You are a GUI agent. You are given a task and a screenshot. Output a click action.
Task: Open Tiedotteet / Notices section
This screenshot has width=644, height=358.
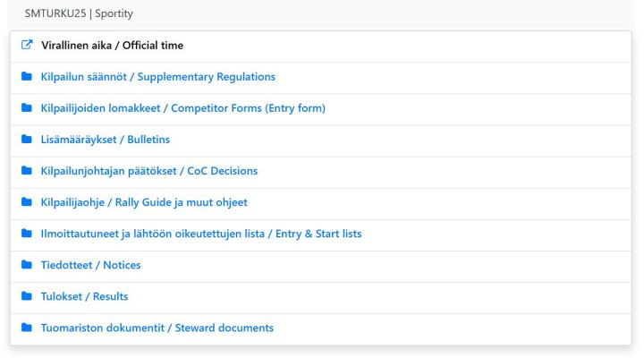[91, 265]
